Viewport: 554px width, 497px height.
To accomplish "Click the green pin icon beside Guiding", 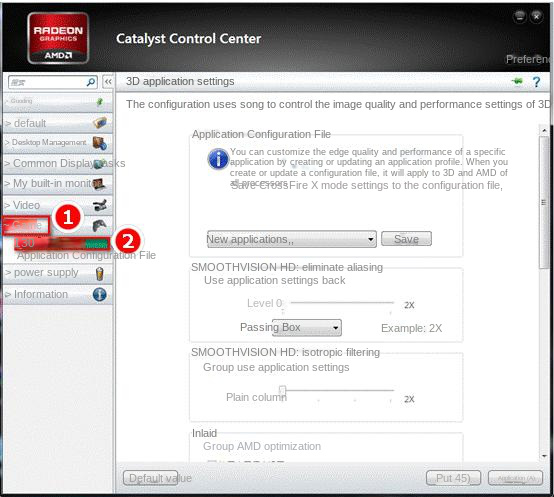I will click(x=100, y=102).
